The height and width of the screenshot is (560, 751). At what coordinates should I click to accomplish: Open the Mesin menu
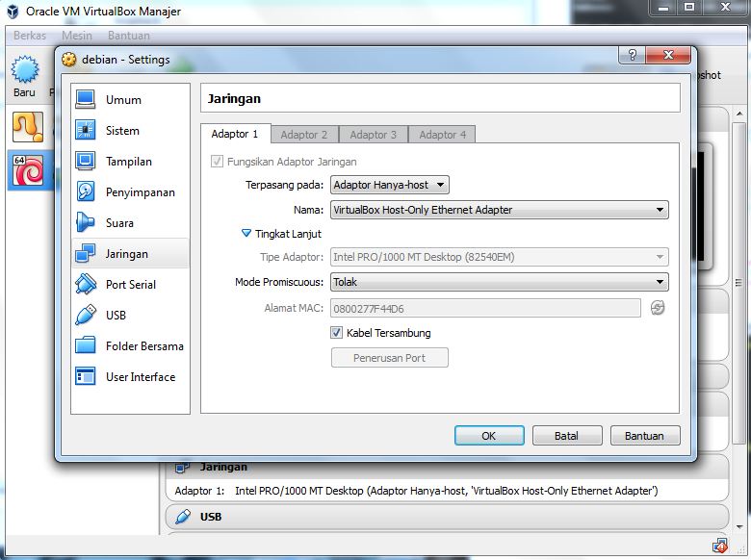77,36
